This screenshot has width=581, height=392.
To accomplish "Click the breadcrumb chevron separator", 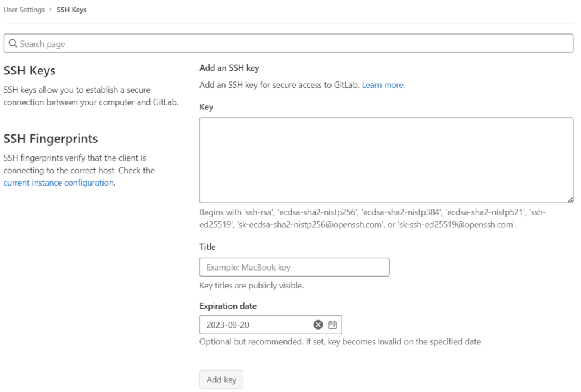I will point(51,10).
